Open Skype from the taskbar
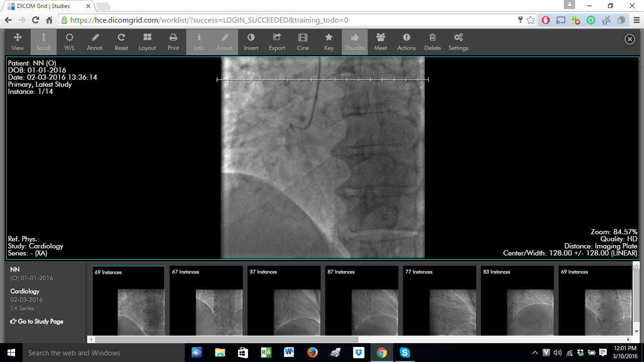This screenshot has height=362, width=644. pyautogui.click(x=405, y=353)
